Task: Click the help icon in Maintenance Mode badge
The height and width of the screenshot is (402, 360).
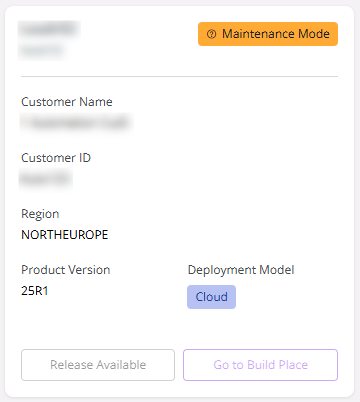Action: 211,34
